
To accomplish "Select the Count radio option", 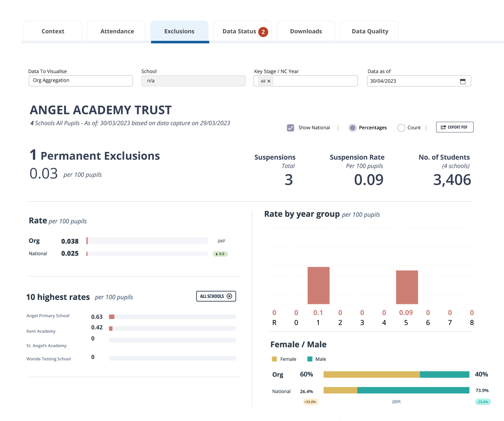I will pos(401,128).
